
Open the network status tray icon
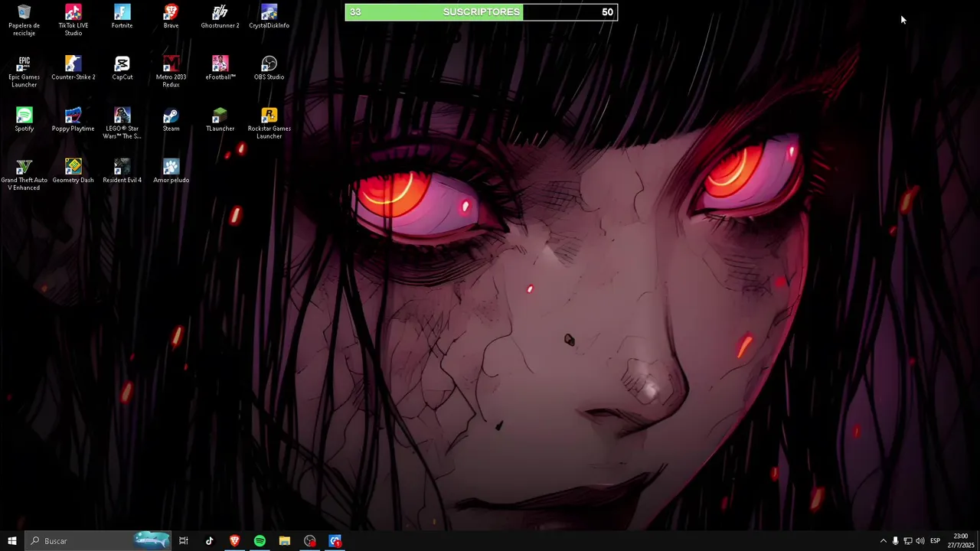coord(907,541)
